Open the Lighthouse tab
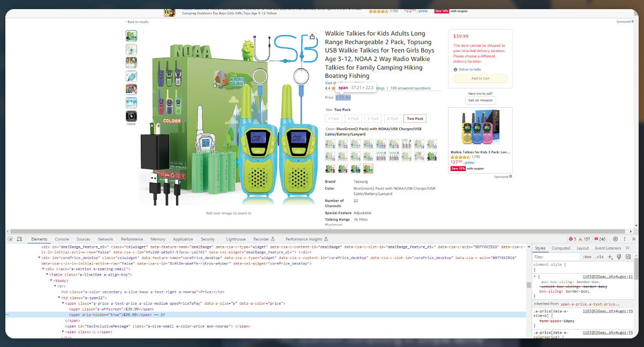The image size is (644, 347). point(236,239)
